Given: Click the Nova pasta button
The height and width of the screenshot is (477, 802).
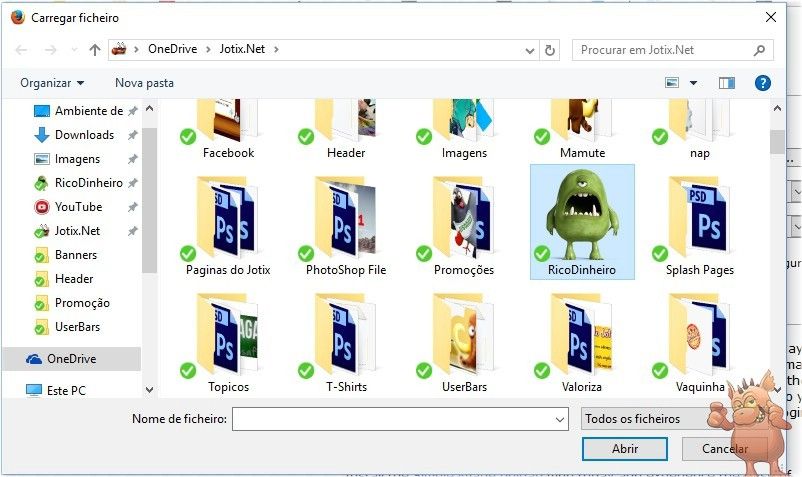Looking at the screenshot, I should pos(144,83).
